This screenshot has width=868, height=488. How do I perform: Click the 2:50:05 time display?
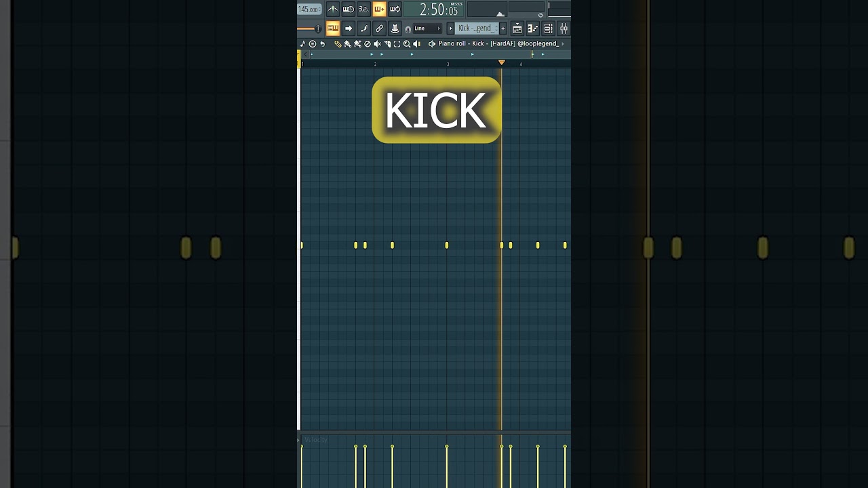(x=434, y=9)
